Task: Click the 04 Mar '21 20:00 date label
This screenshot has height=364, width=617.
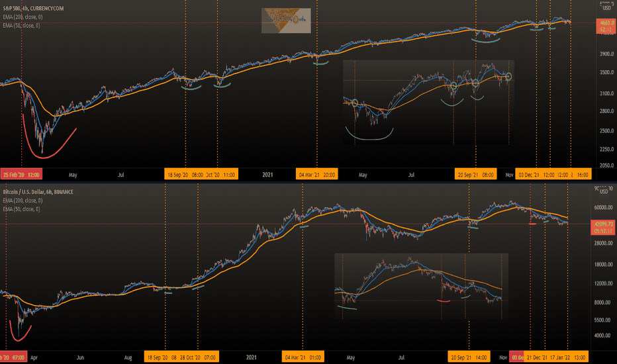Action: coord(316,174)
